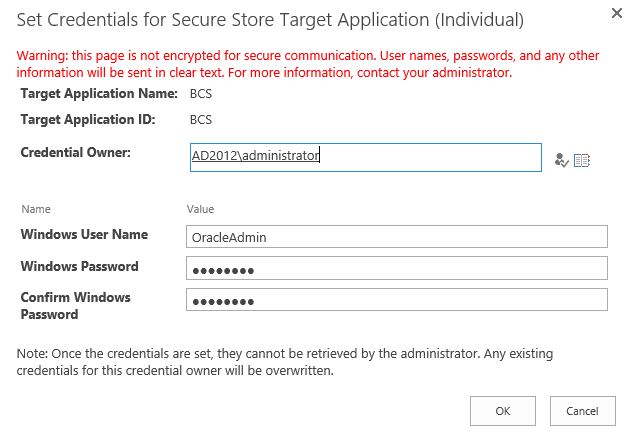Click the Target Application ID label

[x=85, y=120]
